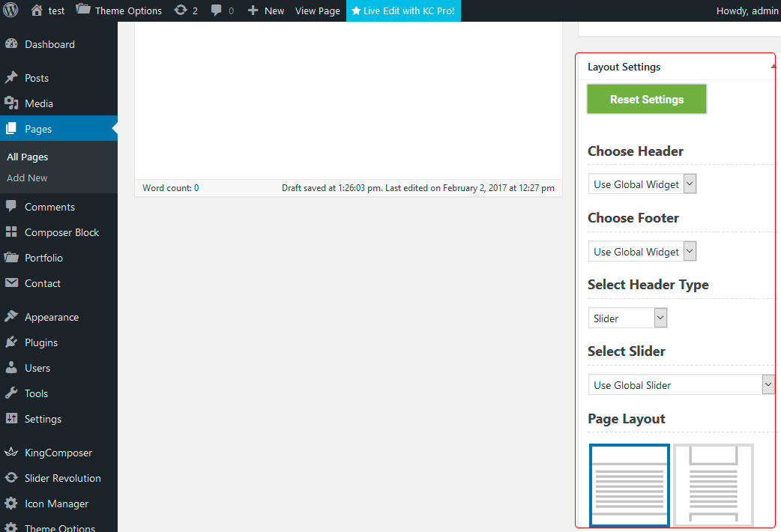Open Theme Options in the top admin bar
Screen dimensions: 781x532
click(119, 10)
